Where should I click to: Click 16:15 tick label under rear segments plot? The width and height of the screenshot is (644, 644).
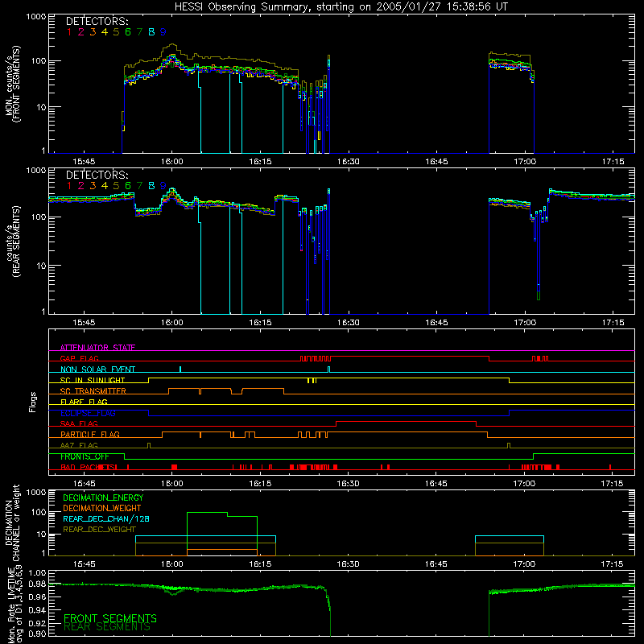pyautogui.click(x=260, y=323)
